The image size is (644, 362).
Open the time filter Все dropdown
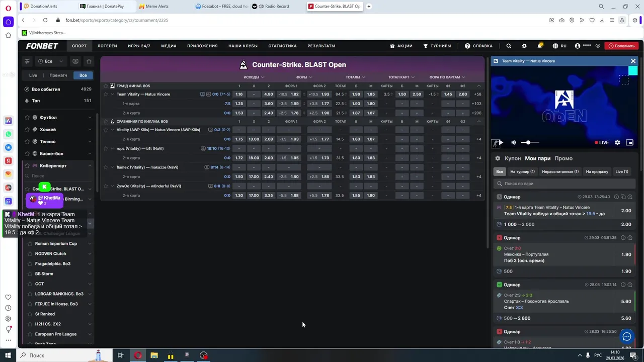point(51,61)
